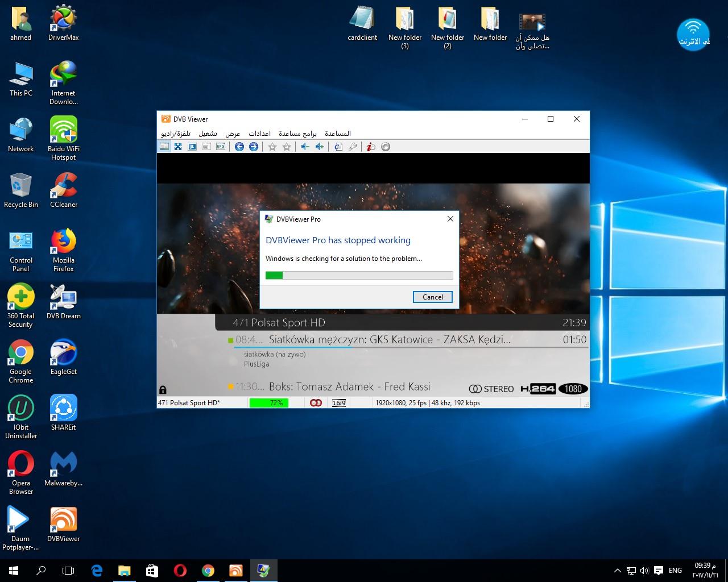Open taskbar search magnifier
Image resolution: width=728 pixels, height=582 pixels.
tap(41, 571)
